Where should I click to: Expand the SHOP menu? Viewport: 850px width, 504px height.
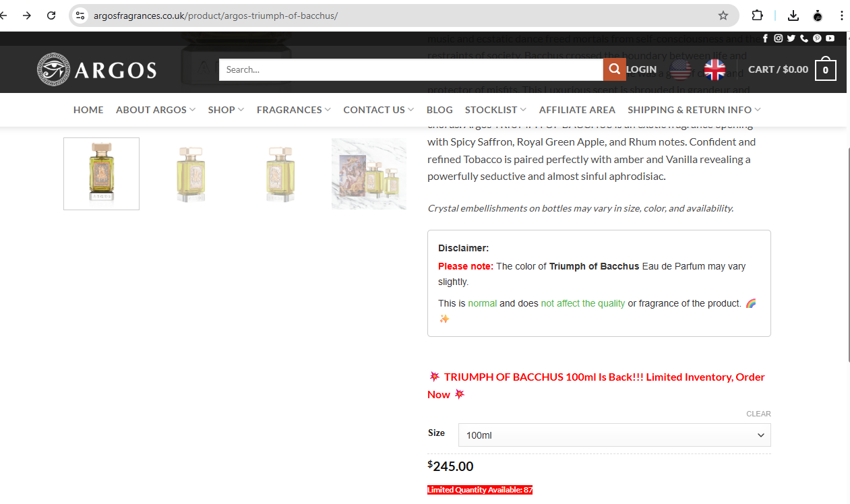pos(226,110)
